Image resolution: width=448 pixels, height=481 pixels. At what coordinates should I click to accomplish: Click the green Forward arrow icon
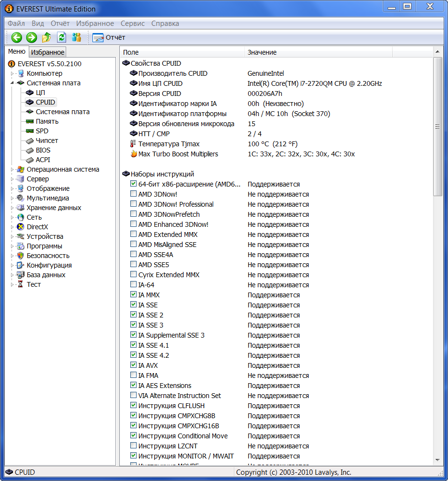point(32,37)
